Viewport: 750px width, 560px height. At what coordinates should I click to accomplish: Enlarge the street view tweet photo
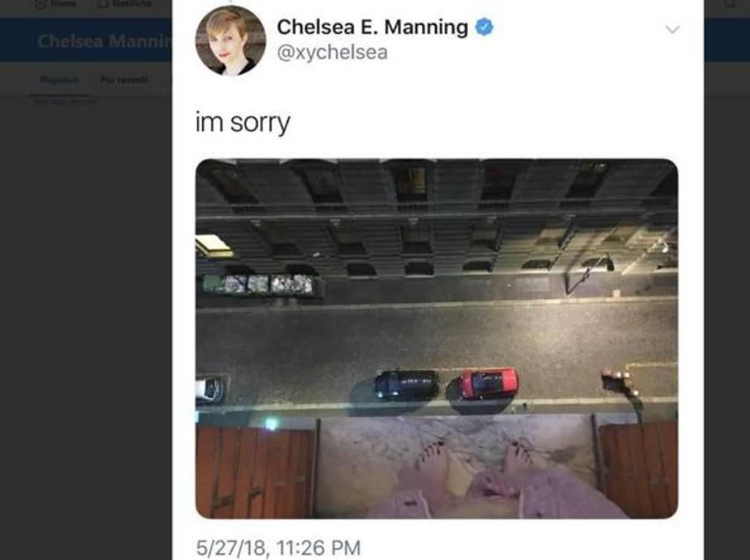(437, 339)
